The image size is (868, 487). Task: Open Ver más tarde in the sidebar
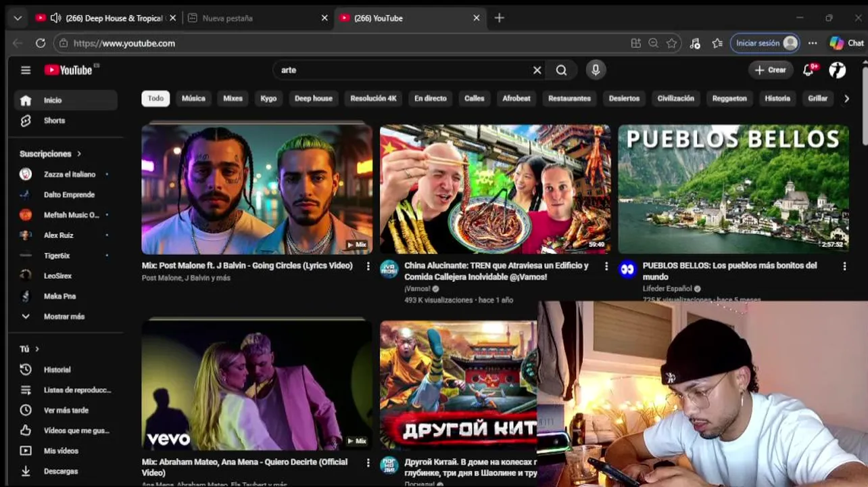click(66, 411)
